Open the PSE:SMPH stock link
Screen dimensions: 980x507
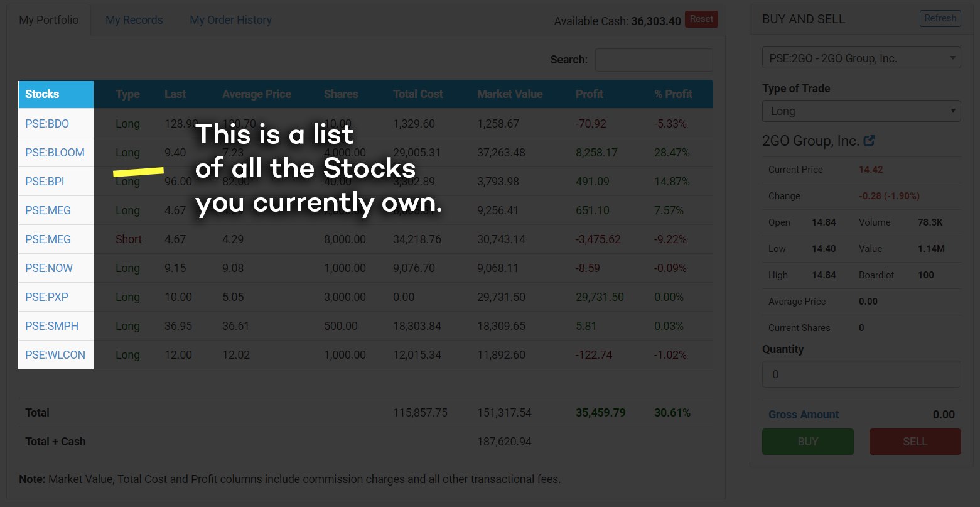coord(52,326)
